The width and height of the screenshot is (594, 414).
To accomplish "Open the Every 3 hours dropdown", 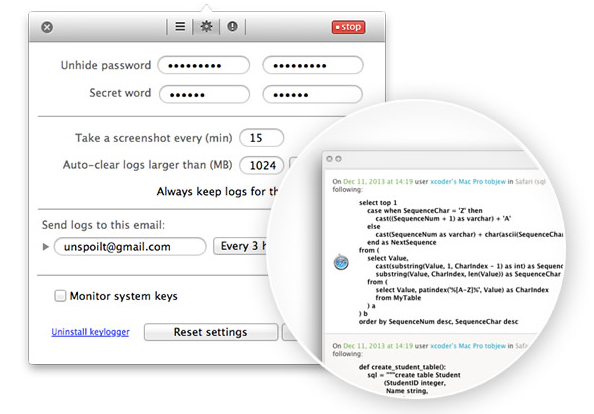I will 242,246.
